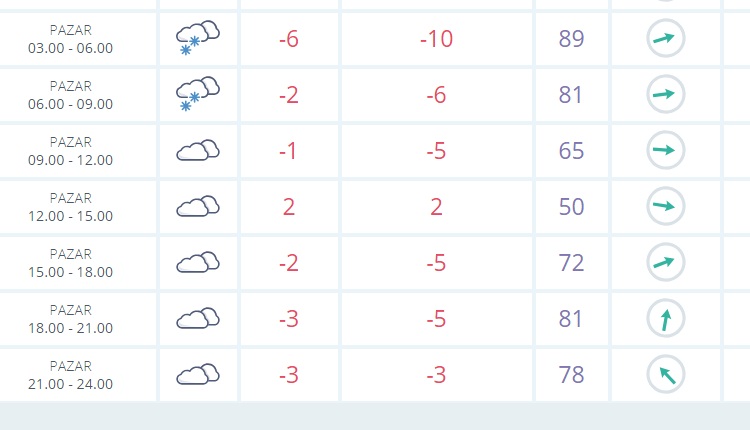Click the snowy cloud icon for 06.00 - 09.00
The image size is (750, 430).
coord(198,94)
